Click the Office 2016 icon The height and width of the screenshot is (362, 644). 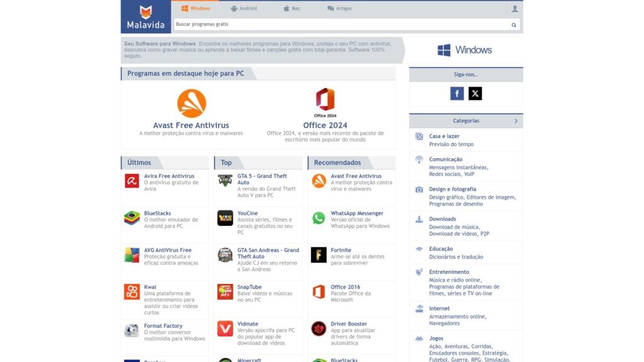[319, 292]
